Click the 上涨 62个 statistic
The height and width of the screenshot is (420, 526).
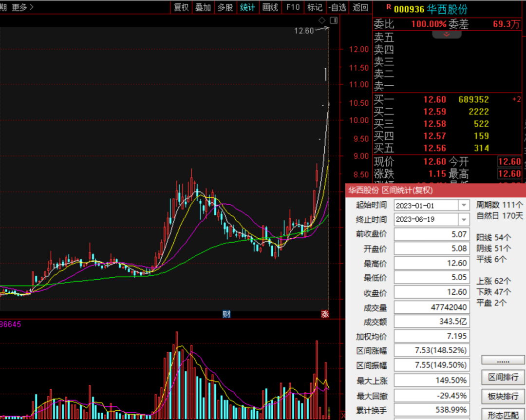(x=493, y=281)
